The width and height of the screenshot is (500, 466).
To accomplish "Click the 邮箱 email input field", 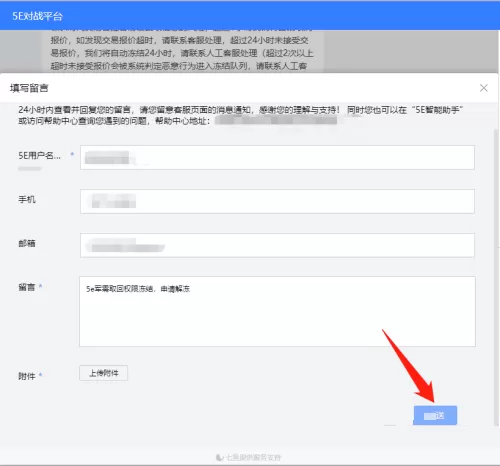I will coord(277,245).
